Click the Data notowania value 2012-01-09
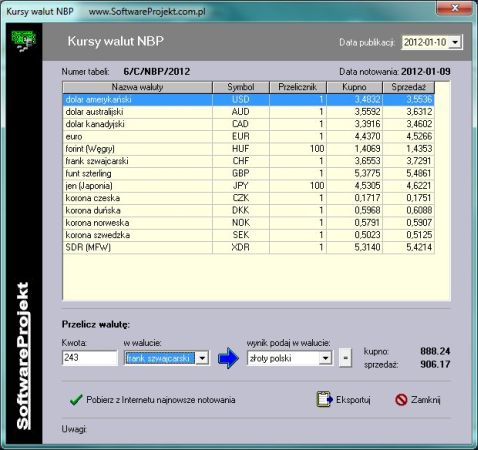Screen dimensions: 478x450 pyautogui.click(x=426, y=71)
